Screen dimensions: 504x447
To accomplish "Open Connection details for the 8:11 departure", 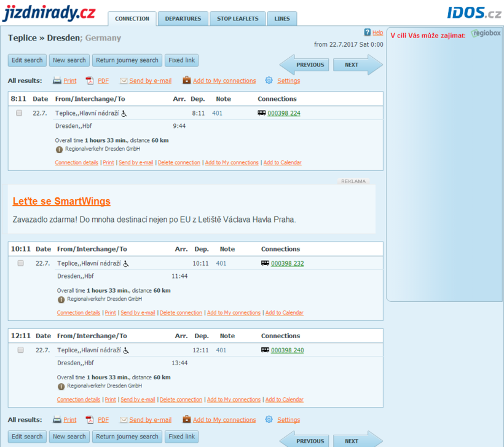I will click(x=76, y=163).
